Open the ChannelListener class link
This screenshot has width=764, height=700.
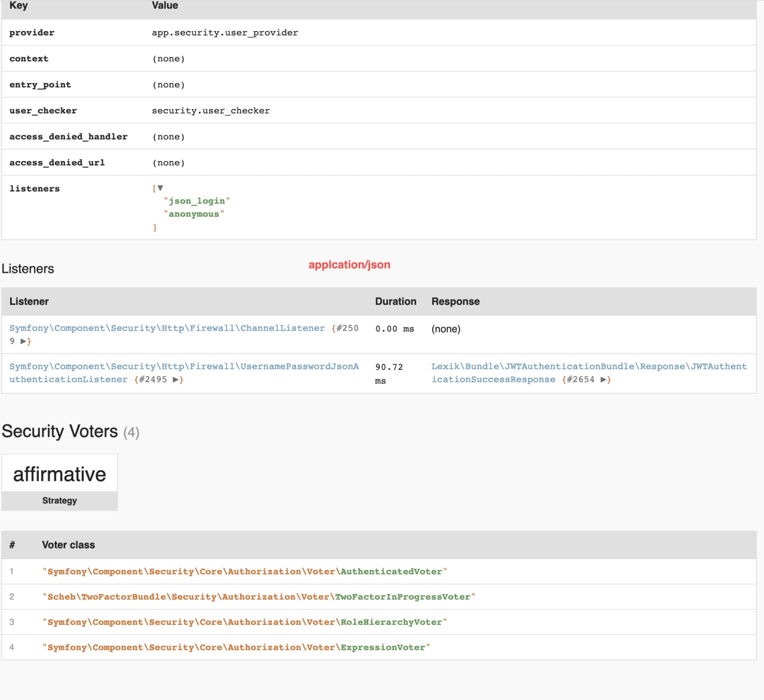coord(167,328)
